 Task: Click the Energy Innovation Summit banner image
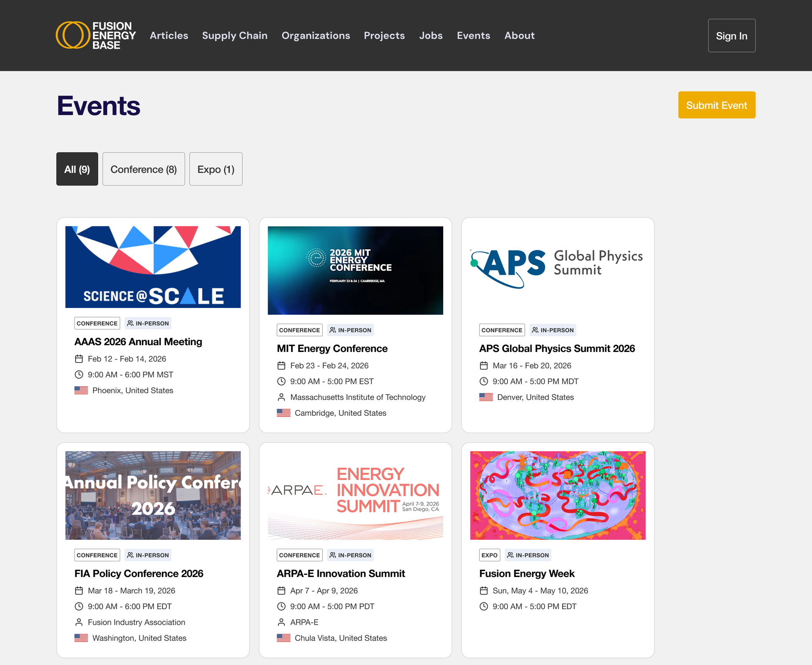point(355,495)
